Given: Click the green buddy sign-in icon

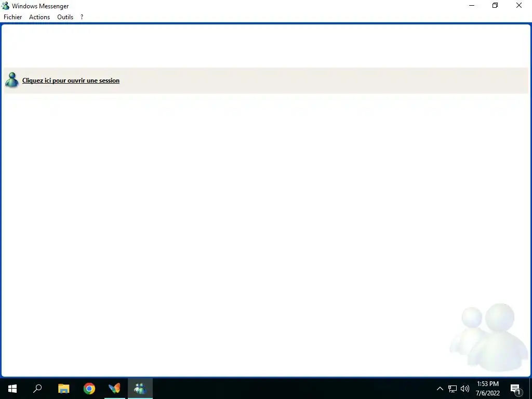Looking at the screenshot, I should click(12, 80).
